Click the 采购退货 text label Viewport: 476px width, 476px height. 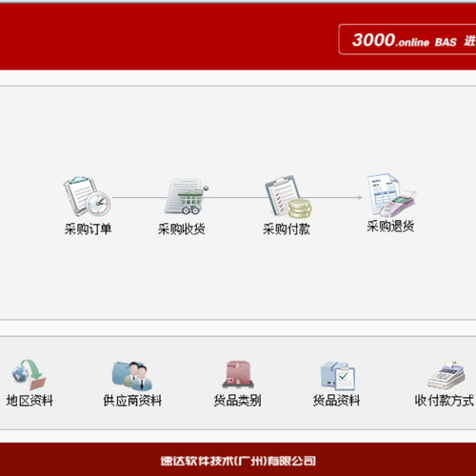[390, 227]
